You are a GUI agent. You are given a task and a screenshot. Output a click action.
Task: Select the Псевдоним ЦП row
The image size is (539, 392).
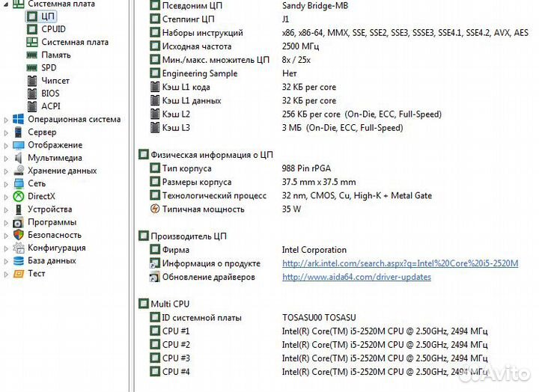[x=249, y=5]
